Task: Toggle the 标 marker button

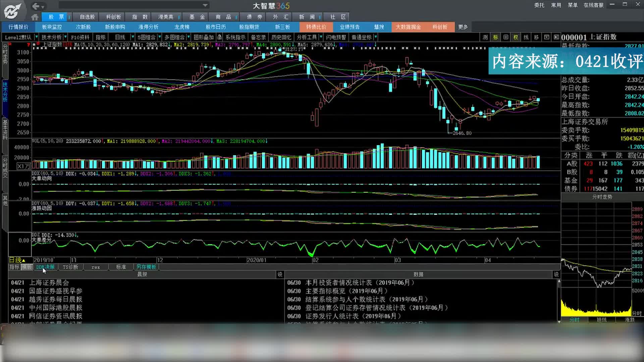Action: (x=495, y=37)
